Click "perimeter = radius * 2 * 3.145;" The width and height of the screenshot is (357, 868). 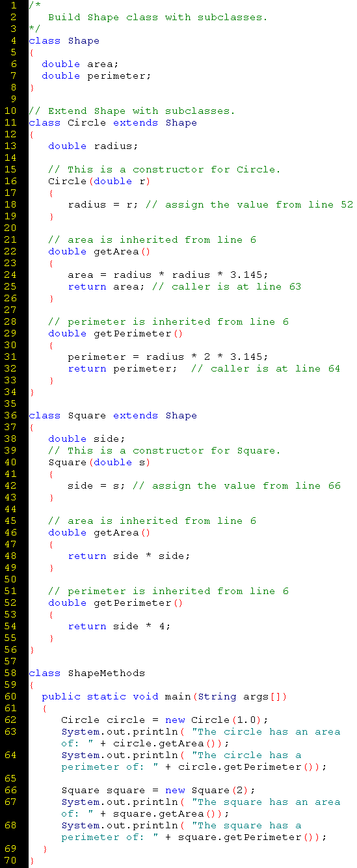point(168,357)
